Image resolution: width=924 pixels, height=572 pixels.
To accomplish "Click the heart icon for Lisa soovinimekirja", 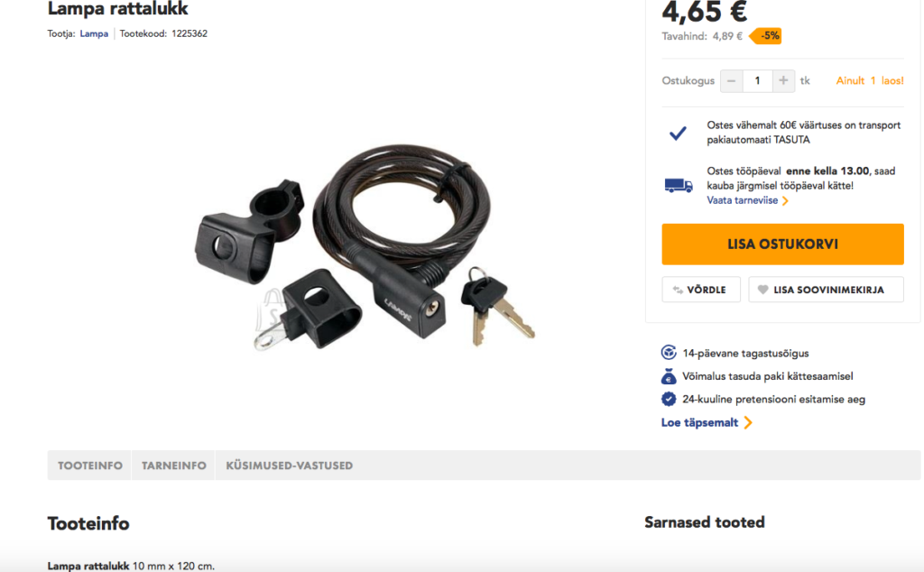I will pos(763,290).
